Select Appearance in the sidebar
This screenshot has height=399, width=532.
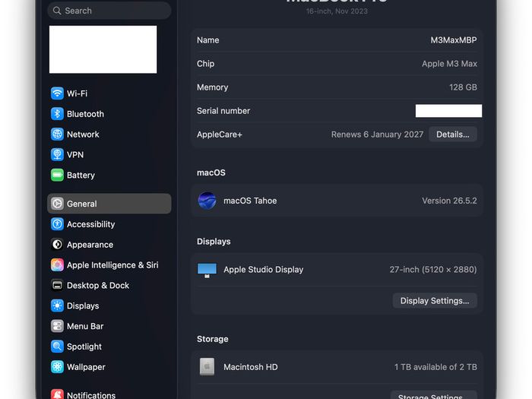click(x=109, y=244)
